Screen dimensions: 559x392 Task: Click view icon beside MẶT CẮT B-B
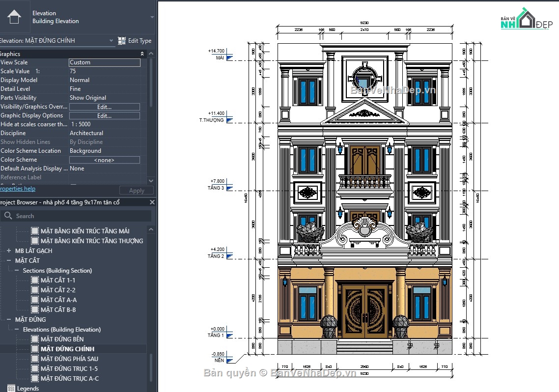coord(35,309)
